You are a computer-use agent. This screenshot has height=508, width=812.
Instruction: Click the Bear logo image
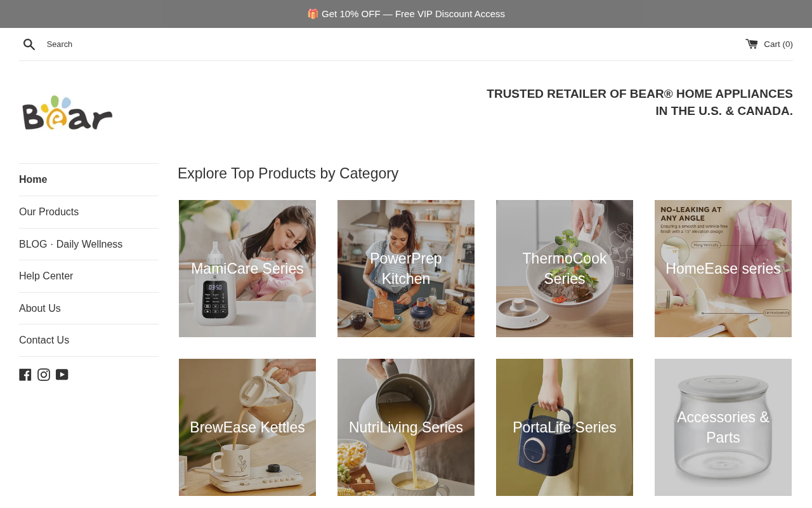coord(67,112)
